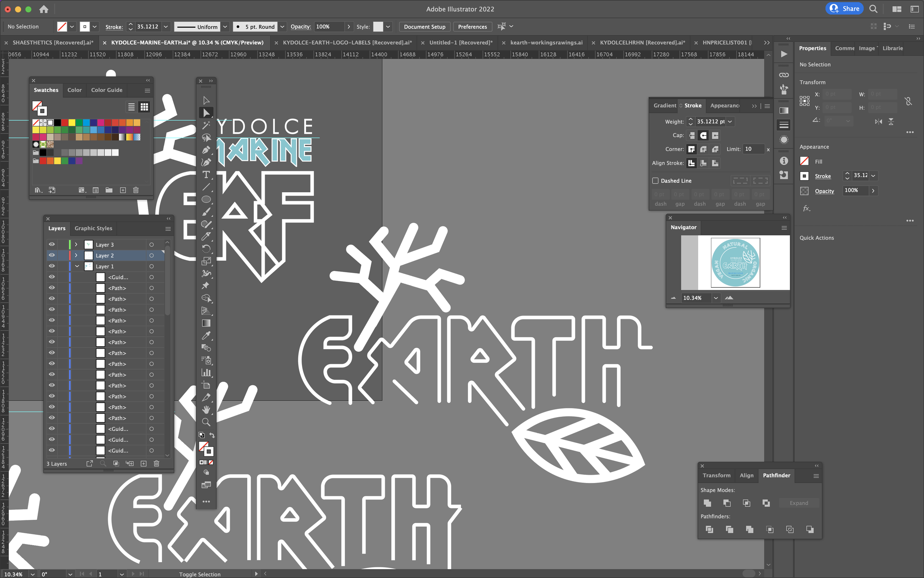Viewport: 924px width, 578px height.
Task: Click the Round Cap icon in Stroke panel
Action: [x=703, y=135]
